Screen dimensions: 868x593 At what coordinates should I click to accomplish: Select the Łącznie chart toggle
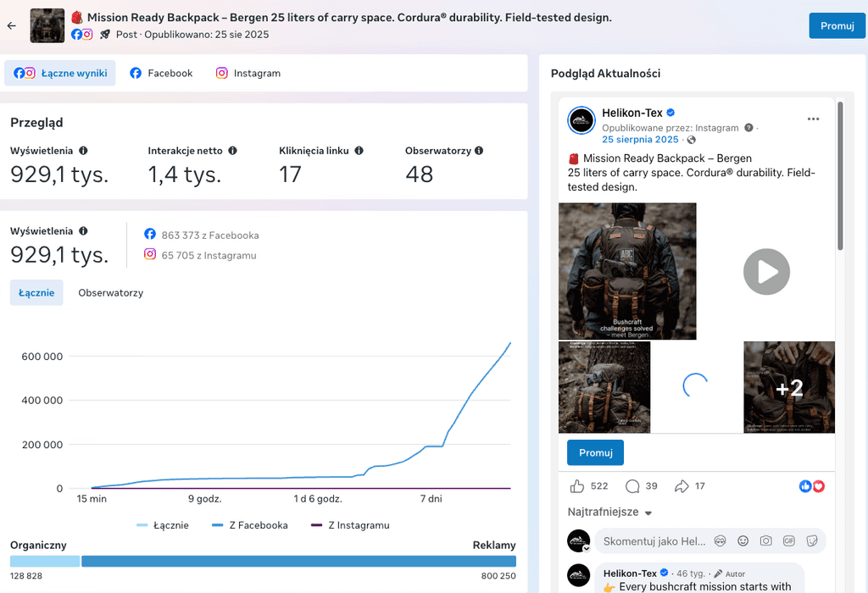[x=36, y=292]
